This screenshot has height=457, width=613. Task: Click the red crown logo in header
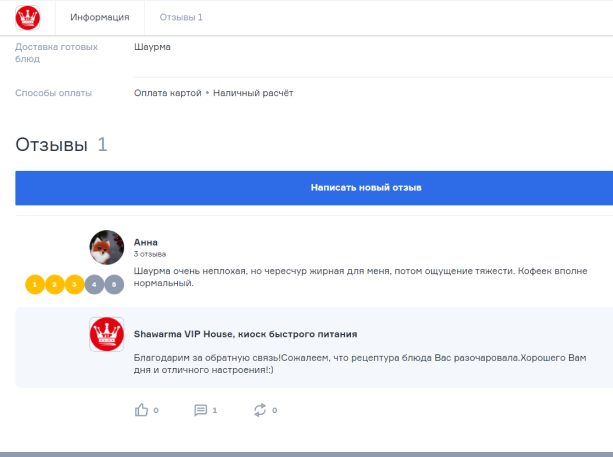point(27,18)
